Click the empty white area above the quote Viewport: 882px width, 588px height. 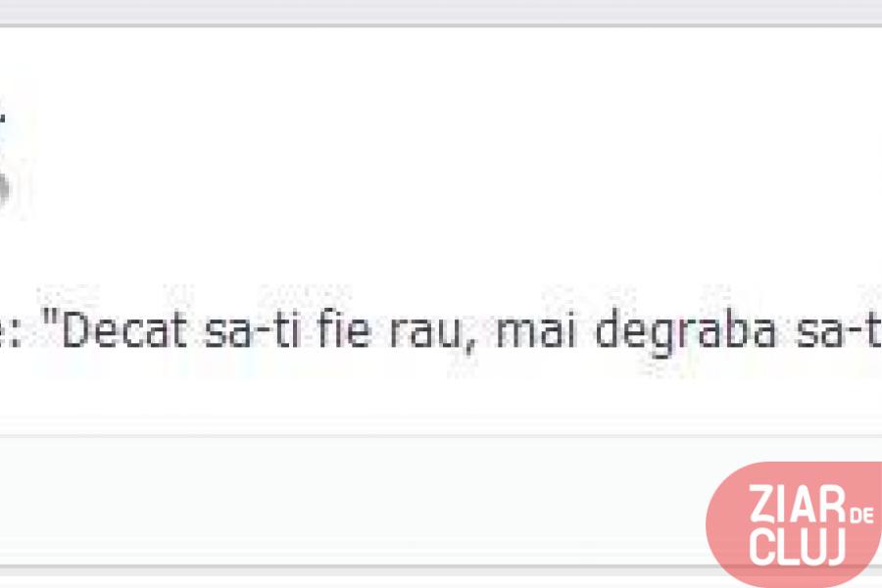coord(441,158)
